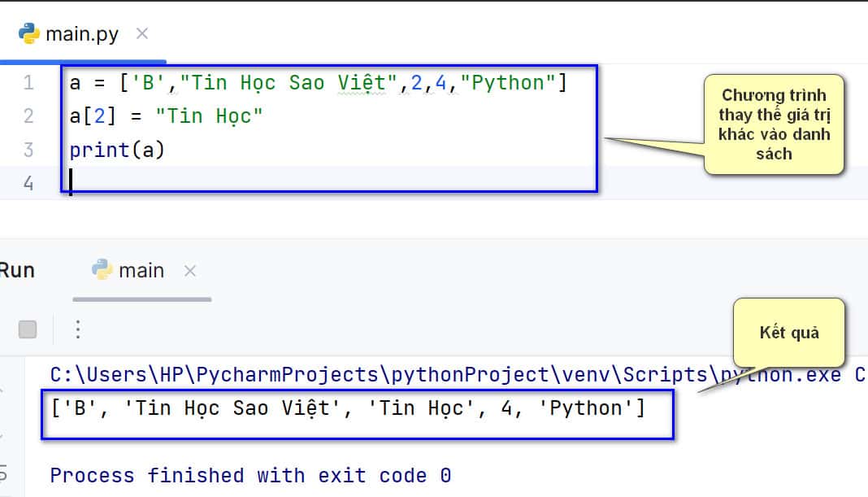Viewport: 868px width, 497px height.
Task: Click line number 4 in the gutter
Action: [28, 183]
